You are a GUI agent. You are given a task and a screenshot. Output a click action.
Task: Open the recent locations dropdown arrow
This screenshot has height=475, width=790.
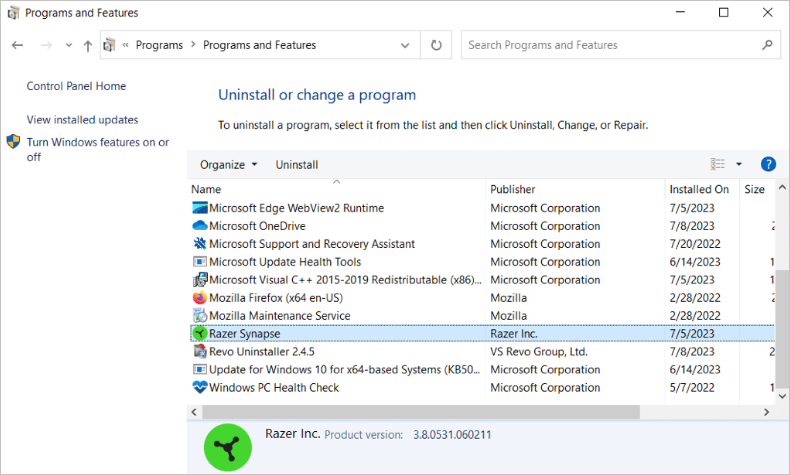click(x=69, y=45)
